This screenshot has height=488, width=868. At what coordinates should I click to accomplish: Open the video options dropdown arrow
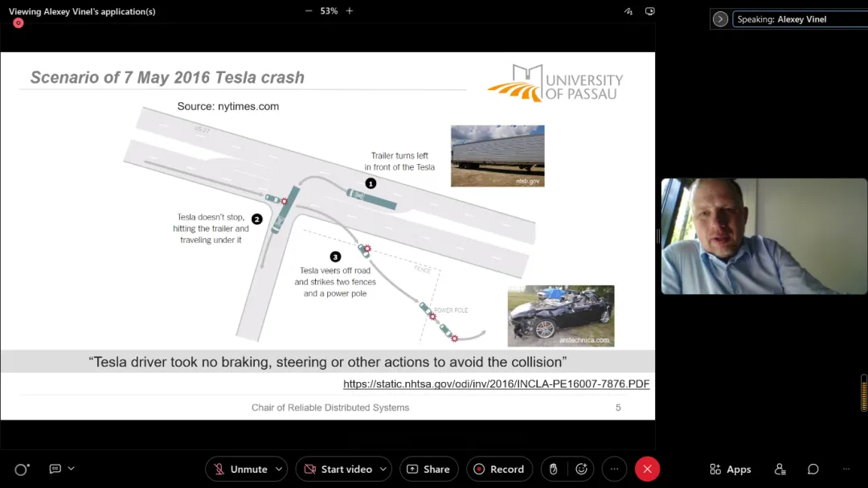click(x=383, y=470)
